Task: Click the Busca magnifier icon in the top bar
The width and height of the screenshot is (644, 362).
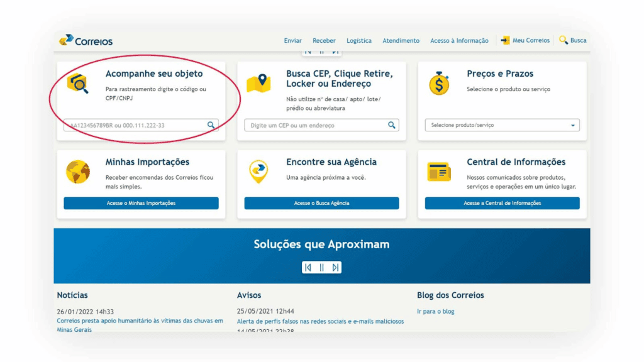Action: (564, 40)
